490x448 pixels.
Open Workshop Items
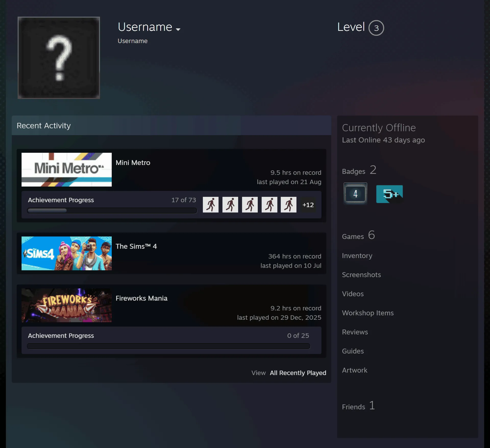click(x=368, y=313)
